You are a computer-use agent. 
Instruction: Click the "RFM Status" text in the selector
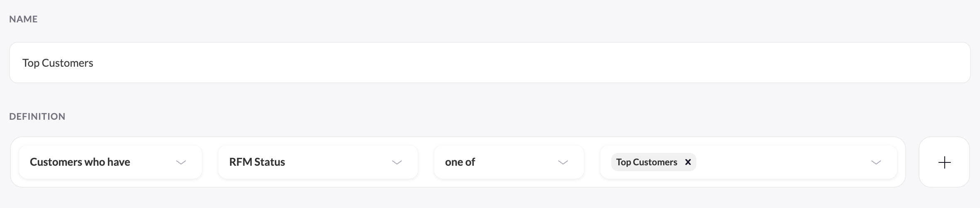(x=257, y=162)
